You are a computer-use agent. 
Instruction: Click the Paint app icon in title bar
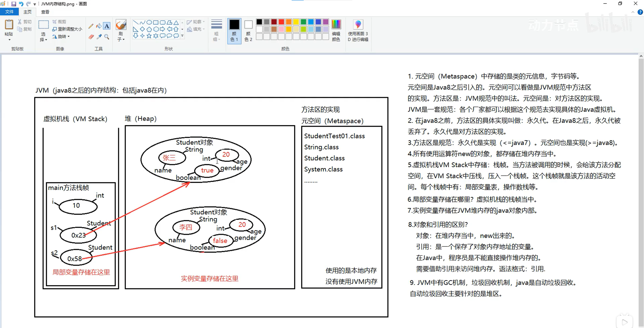coord(3,4)
